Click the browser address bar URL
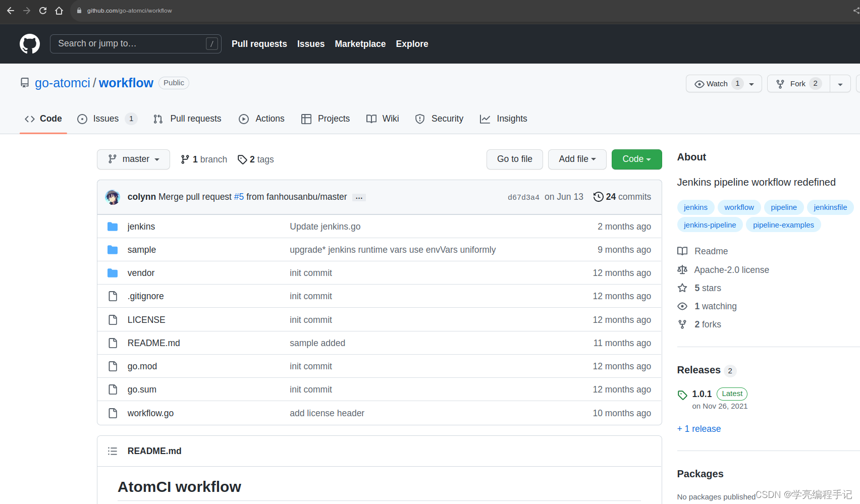Viewport: 860px width, 504px height. point(129,11)
